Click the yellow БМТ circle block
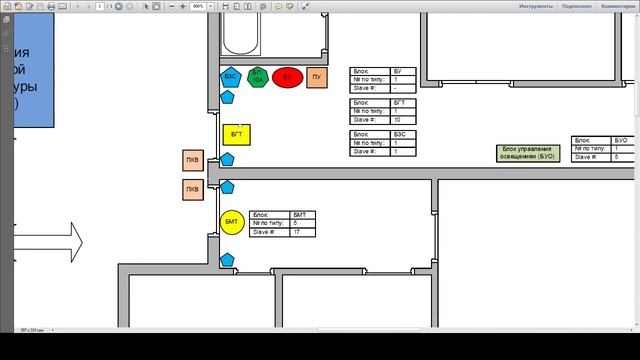The image size is (640, 360). point(232,222)
